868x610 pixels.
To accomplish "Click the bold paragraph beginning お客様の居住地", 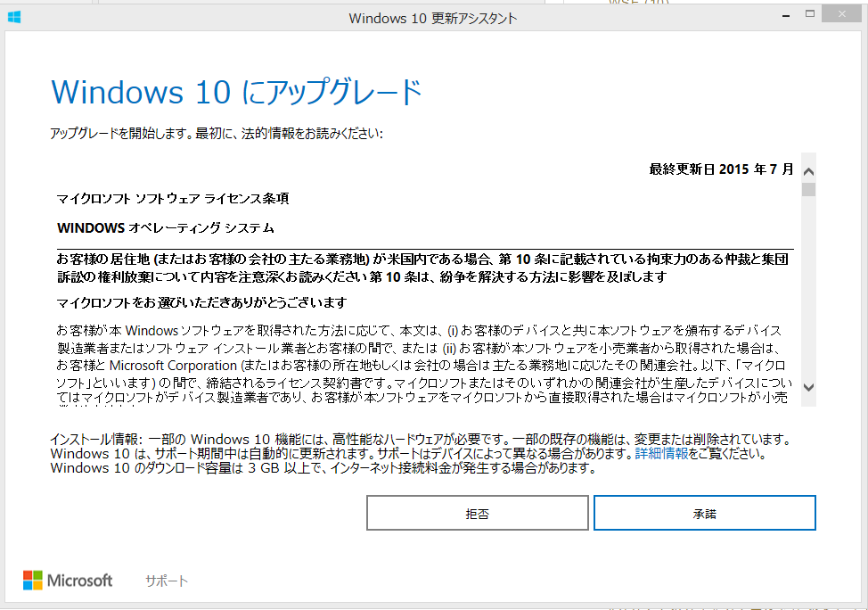I will [423, 268].
